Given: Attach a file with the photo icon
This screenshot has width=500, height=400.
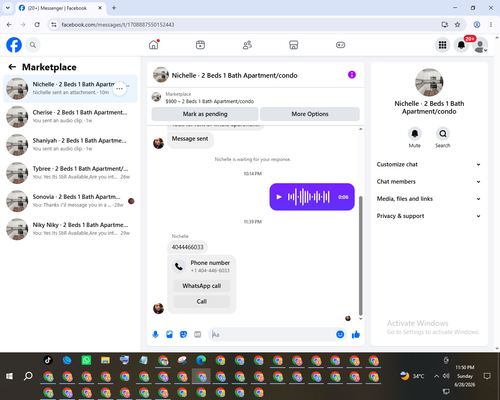Looking at the screenshot, I should pos(169,334).
